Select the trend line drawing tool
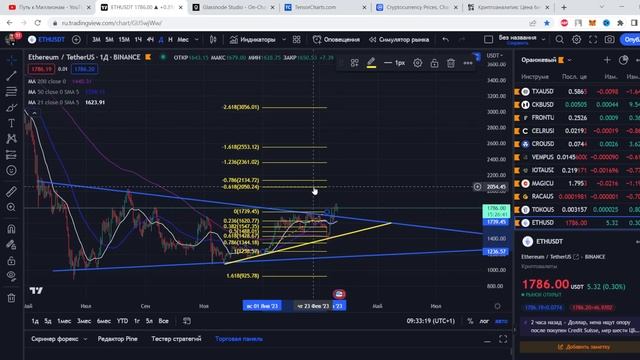 (11, 76)
